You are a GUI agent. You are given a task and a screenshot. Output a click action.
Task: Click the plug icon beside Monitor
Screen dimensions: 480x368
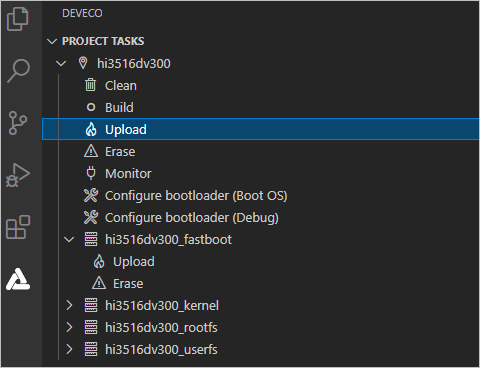click(91, 173)
